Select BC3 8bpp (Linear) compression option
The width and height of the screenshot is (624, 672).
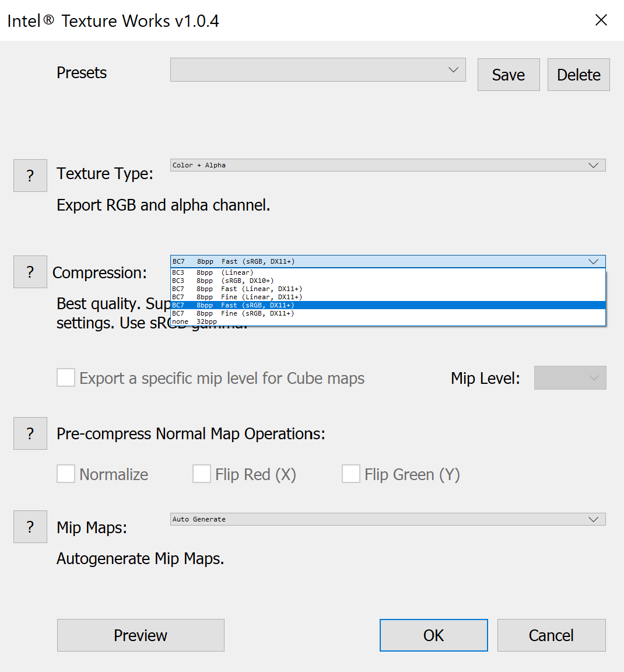click(388, 272)
